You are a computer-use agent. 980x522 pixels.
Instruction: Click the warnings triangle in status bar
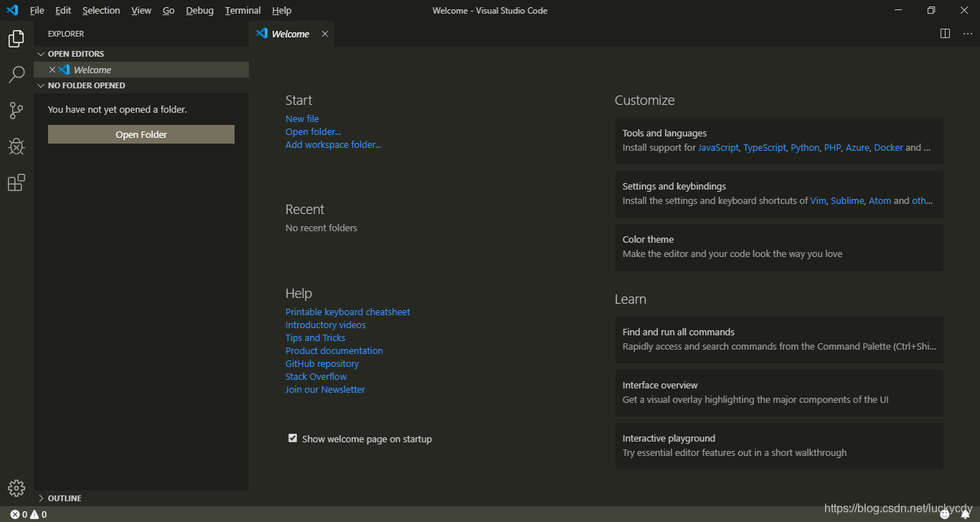tap(34, 514)
